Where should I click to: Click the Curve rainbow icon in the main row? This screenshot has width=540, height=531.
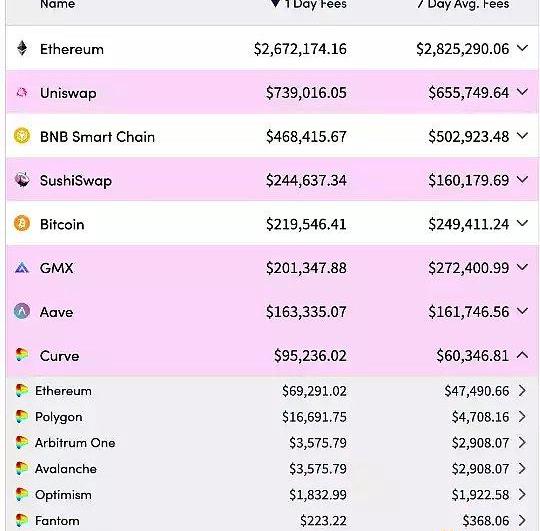[22, 355]
